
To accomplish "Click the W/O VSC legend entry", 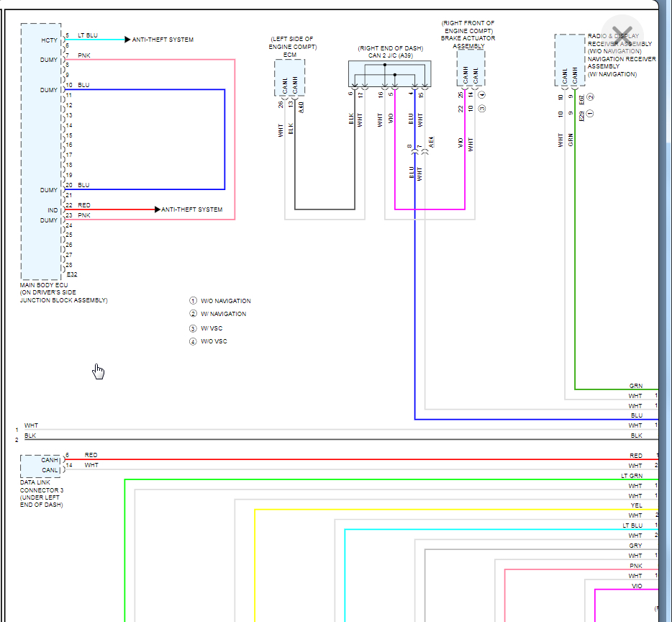I will pos(208,341).
